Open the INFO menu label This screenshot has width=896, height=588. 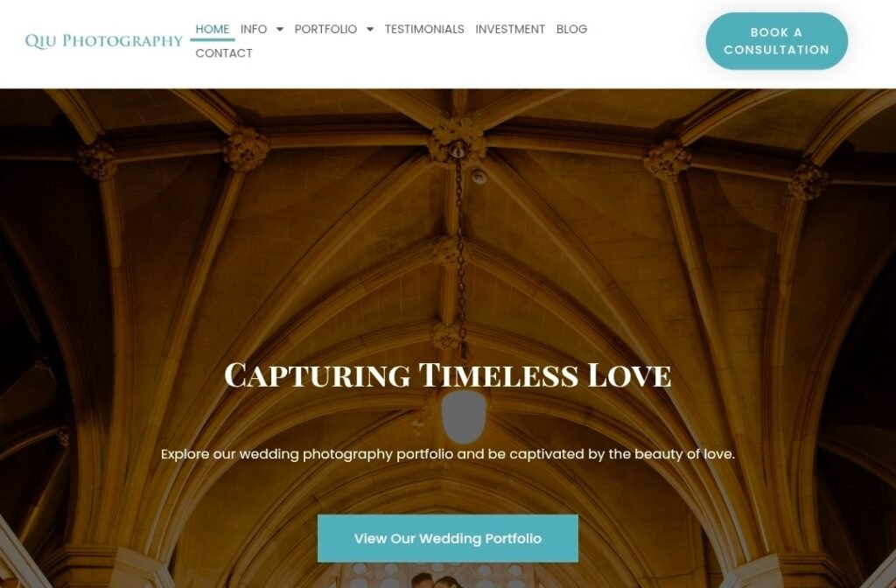pos(254,29)
